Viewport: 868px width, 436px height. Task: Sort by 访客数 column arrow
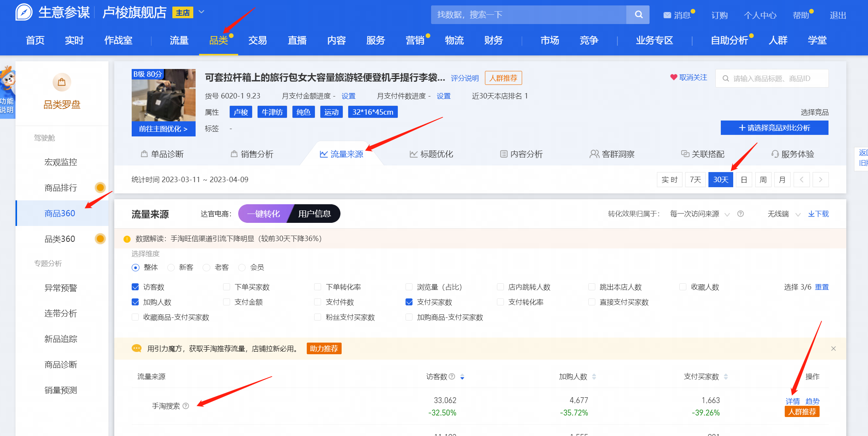click(462, 377)
